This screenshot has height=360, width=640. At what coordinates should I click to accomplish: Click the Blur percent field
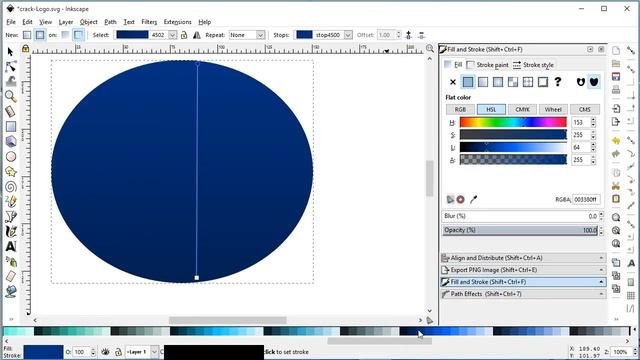pyautogui.click(x=520, y=216)
